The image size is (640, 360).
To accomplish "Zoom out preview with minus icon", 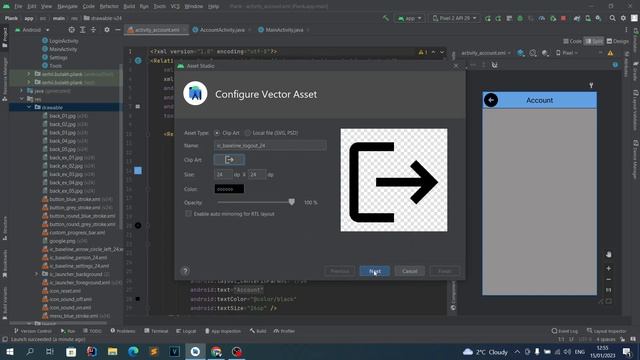I will click(x=609, y=280).
